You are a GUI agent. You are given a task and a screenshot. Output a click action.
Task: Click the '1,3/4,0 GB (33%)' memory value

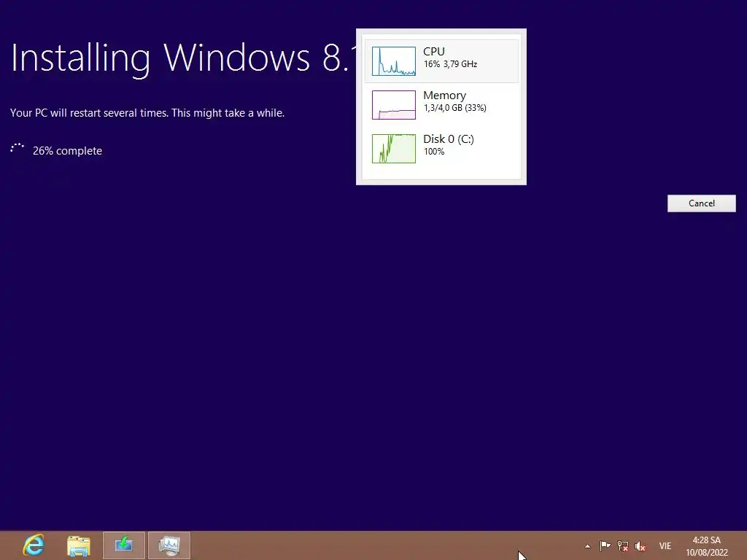click(x=455, y=108)
